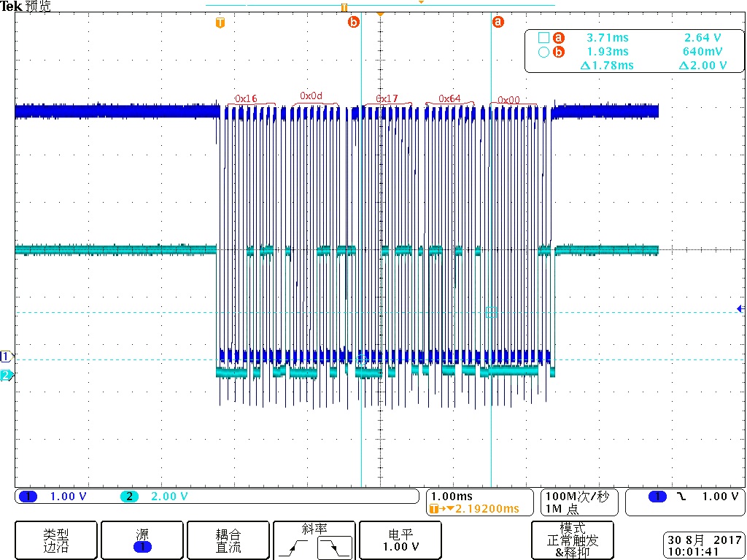Click the 0x17 decoded byte label
The height and width of the screenshot is (560, 747).
(x=387, y=98)
